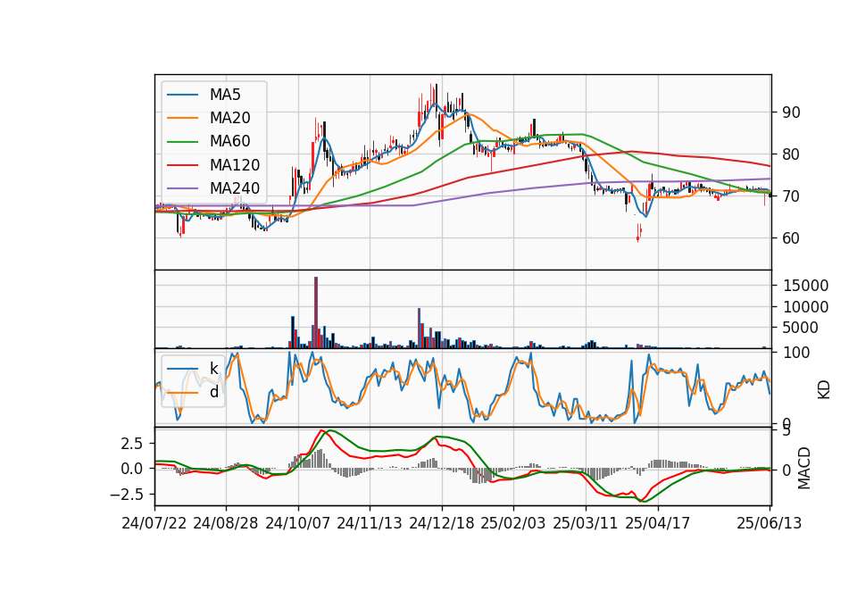Click the MACD axis title
This screenshot has width=857, height=616.
click(804, 468)
